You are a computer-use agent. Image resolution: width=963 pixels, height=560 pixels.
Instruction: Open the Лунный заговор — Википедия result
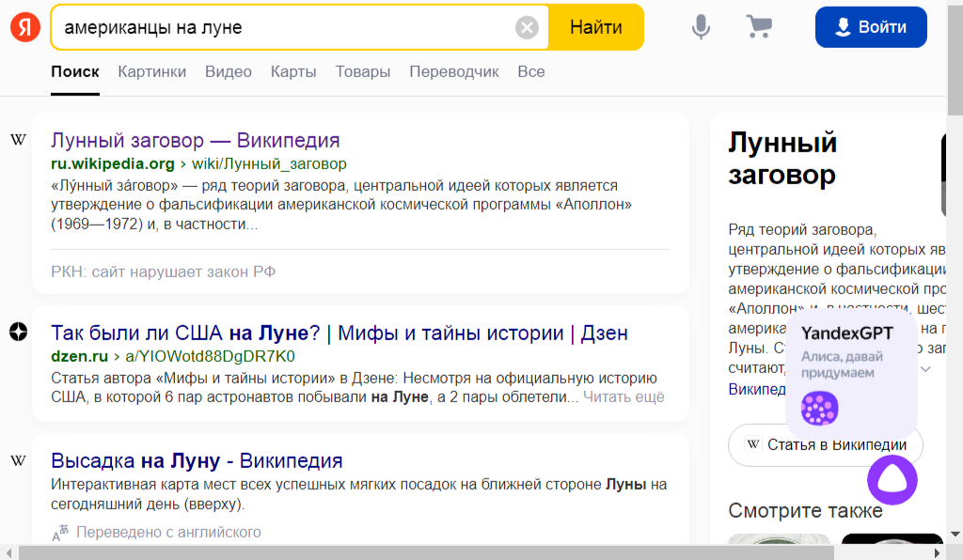(196, 140)
